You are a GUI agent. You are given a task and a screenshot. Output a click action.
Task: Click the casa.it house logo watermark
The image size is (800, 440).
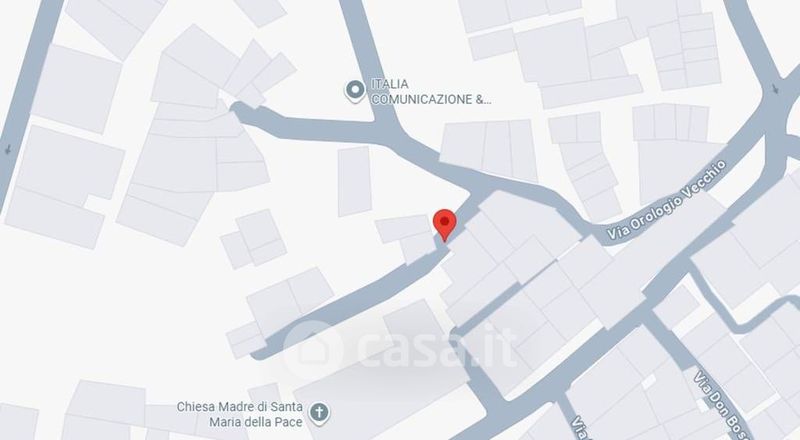313,349
